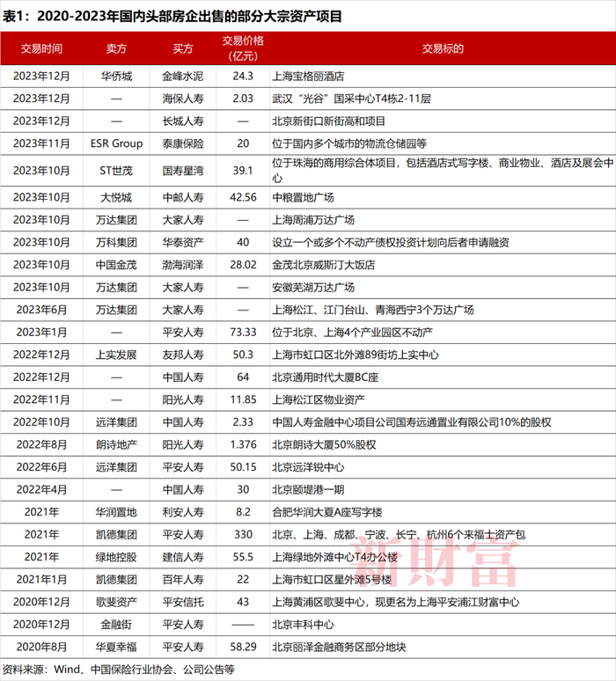Click seller cell '大悦城'

click(x=116, y=198)
